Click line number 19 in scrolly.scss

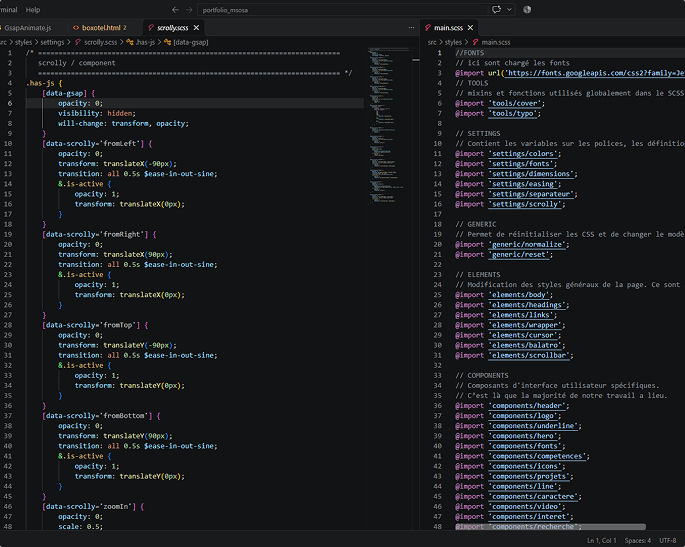pos(8,234)
